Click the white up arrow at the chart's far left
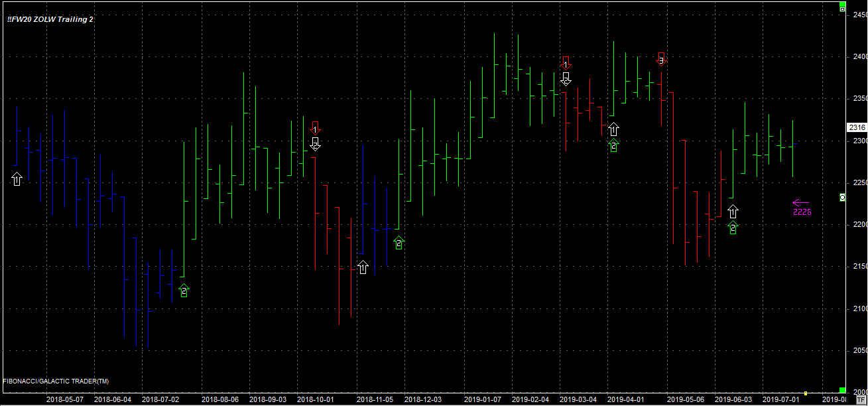The image size is (868, 406). [17, 178]
